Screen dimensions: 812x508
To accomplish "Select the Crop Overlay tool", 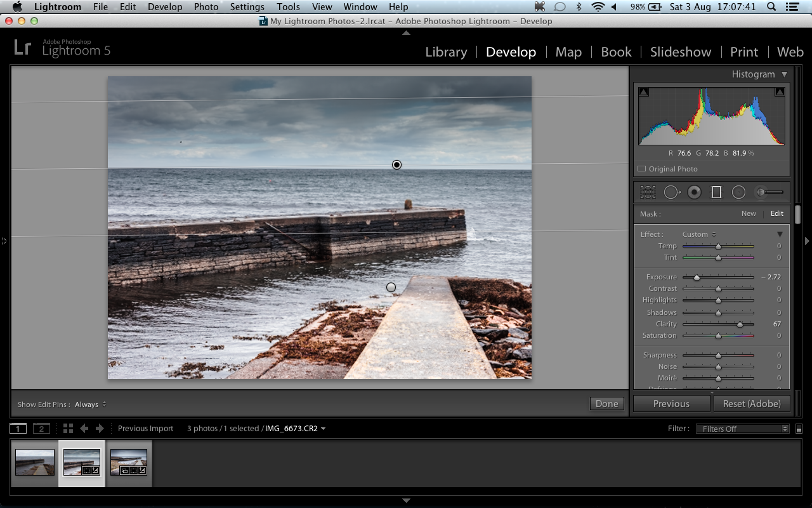I will pos(648,192).
